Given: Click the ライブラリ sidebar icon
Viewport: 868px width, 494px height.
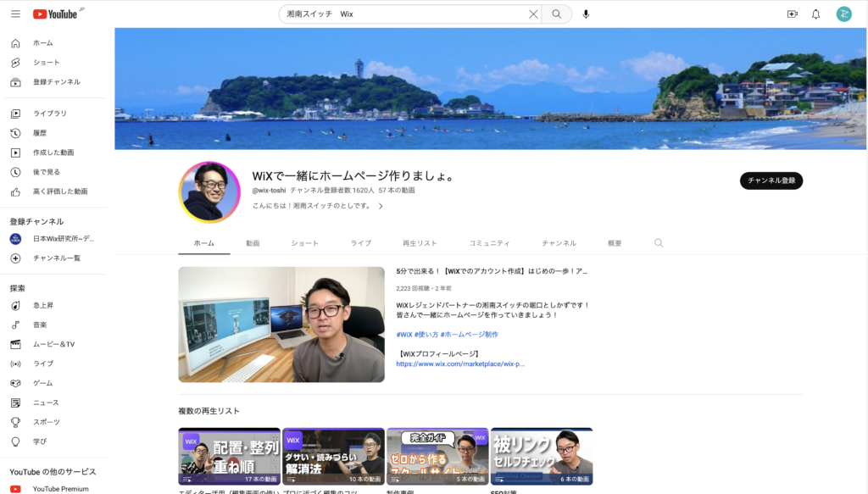Looking at the screenshot, I should (x=15, y=114).
